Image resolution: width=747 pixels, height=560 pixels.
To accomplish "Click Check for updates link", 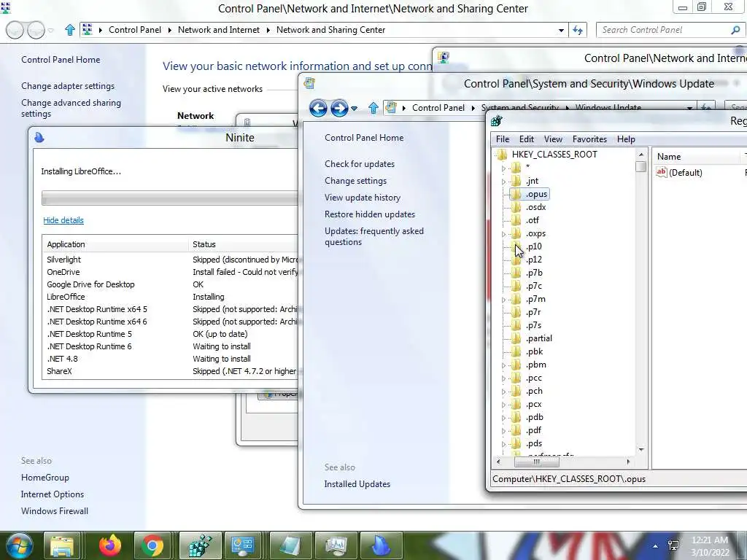I will tap(360, 164).
